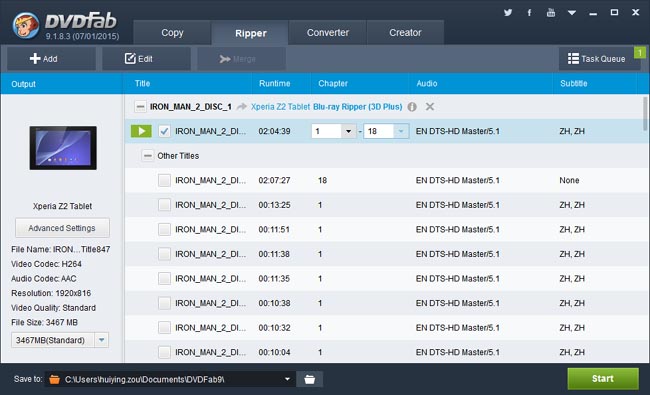Image resolution: width=650 pixels, height=395 pixels.
Task: Click the Xperia Z2 Tablet profile link
Action: tap(280, 107)
